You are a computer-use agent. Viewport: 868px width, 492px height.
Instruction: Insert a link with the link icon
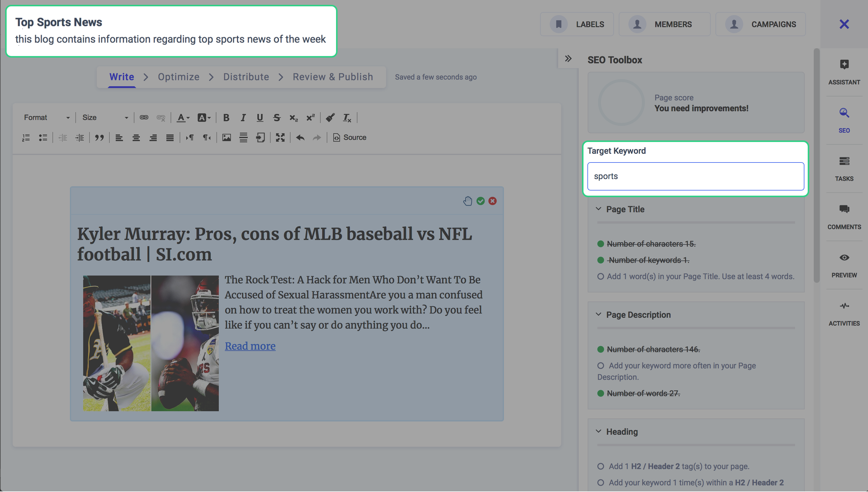tap(144, 118)
